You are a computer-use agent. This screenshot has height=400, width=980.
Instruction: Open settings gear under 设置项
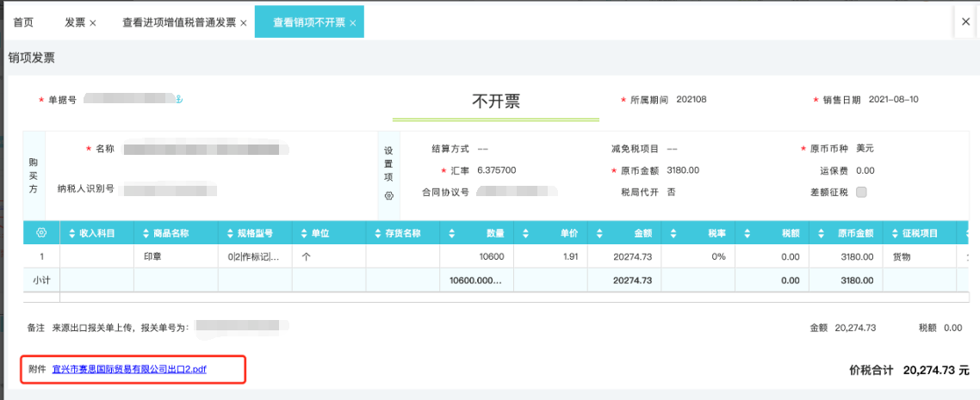(x=388, y=196)
